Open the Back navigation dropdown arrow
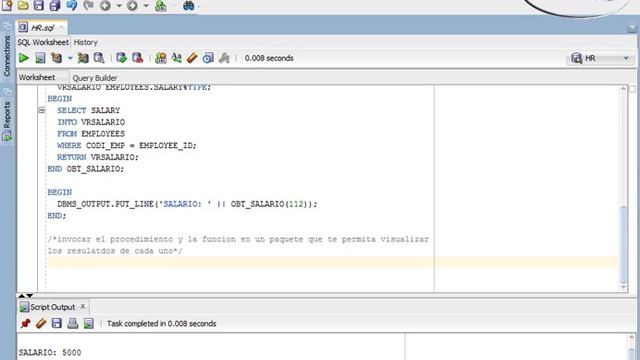Screen dimensions: 640x360 [119, 6]
